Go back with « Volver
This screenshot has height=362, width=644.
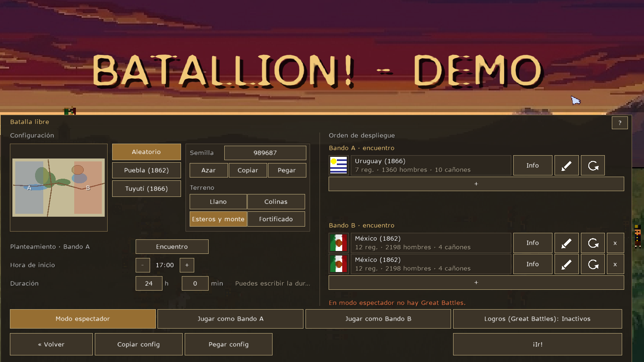pyautogui.click(x=51, y=344)
